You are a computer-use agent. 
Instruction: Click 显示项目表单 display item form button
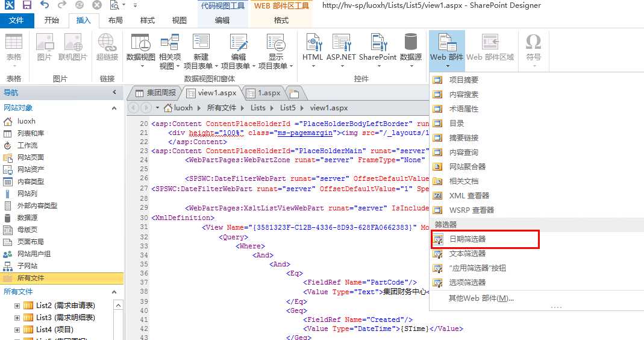(x=275, y=52)
